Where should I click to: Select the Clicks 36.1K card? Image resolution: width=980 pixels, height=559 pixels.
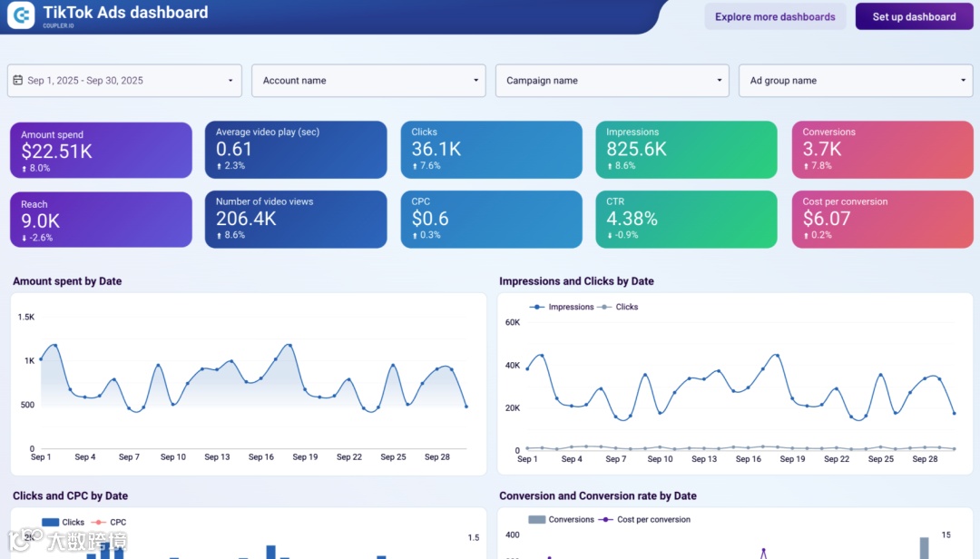tap(491, 150)
